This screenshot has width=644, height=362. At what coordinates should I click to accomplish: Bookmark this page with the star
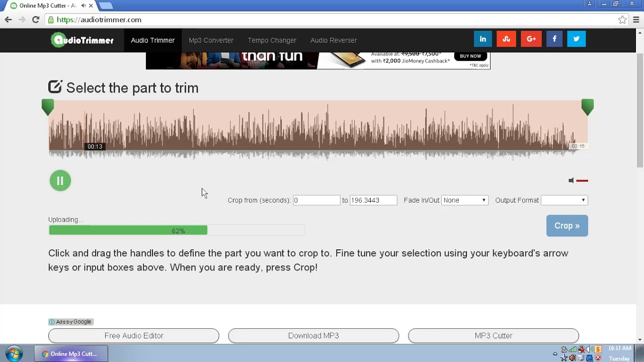coord(622,20)
